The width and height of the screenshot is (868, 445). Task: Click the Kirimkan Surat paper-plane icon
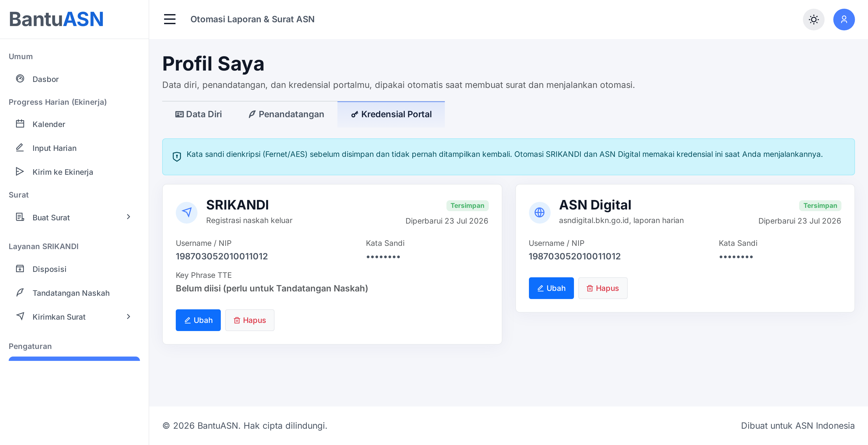[20, 316]
